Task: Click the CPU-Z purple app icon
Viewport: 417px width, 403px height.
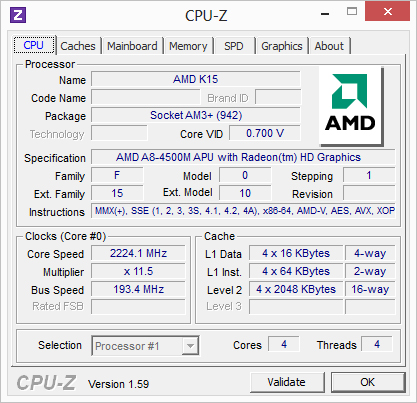Action: [18, 15]
